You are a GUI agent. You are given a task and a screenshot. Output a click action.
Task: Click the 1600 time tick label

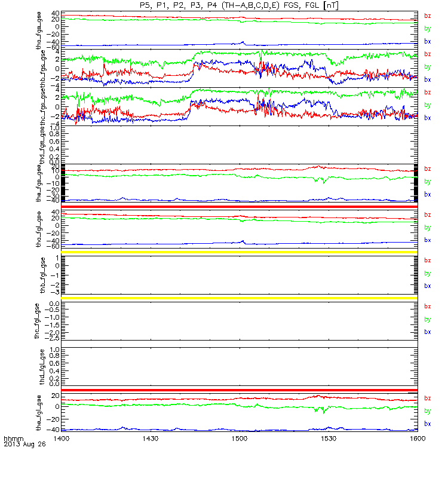click(x=418, y=439)
